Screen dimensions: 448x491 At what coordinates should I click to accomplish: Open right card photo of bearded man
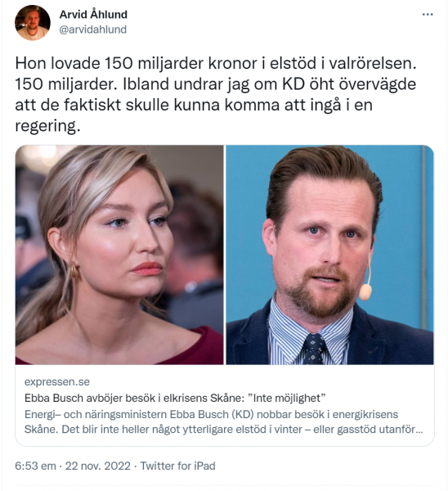click(x=329, y=255)
